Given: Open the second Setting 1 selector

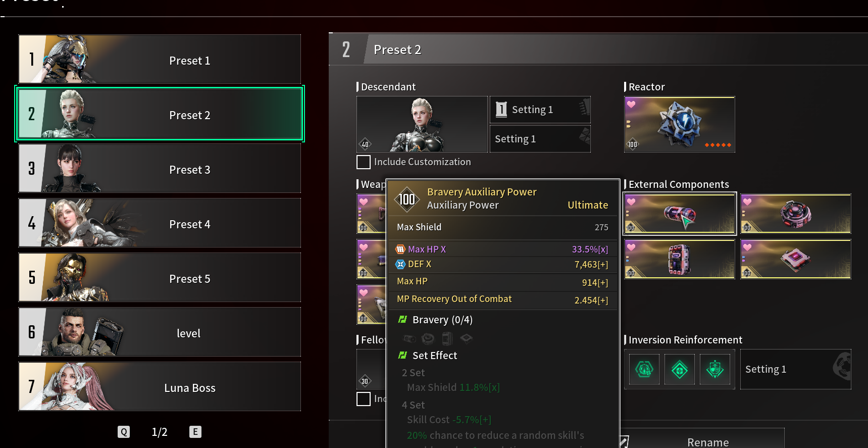Looking at the screenshot, I should (x=540, y=139).
